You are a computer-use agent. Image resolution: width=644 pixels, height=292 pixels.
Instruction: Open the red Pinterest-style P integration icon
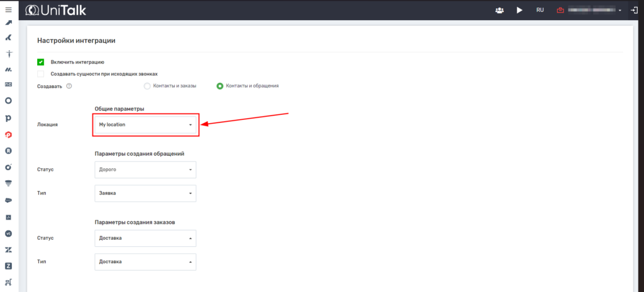(x=8, y=134)
